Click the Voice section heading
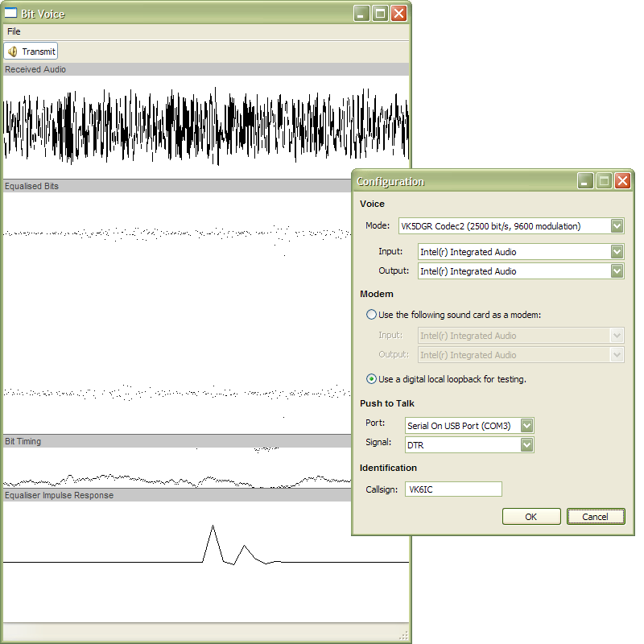 pyautogui.click(x=372, y=204)
